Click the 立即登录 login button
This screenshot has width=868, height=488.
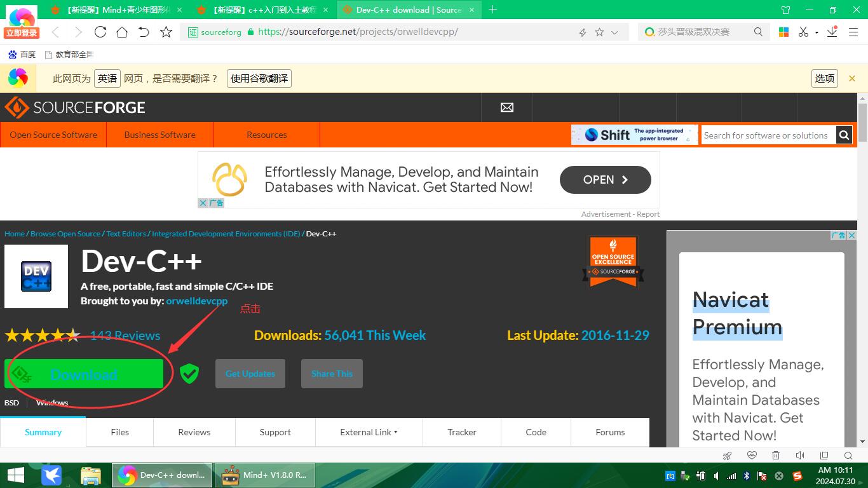click(x=22, y=32)
